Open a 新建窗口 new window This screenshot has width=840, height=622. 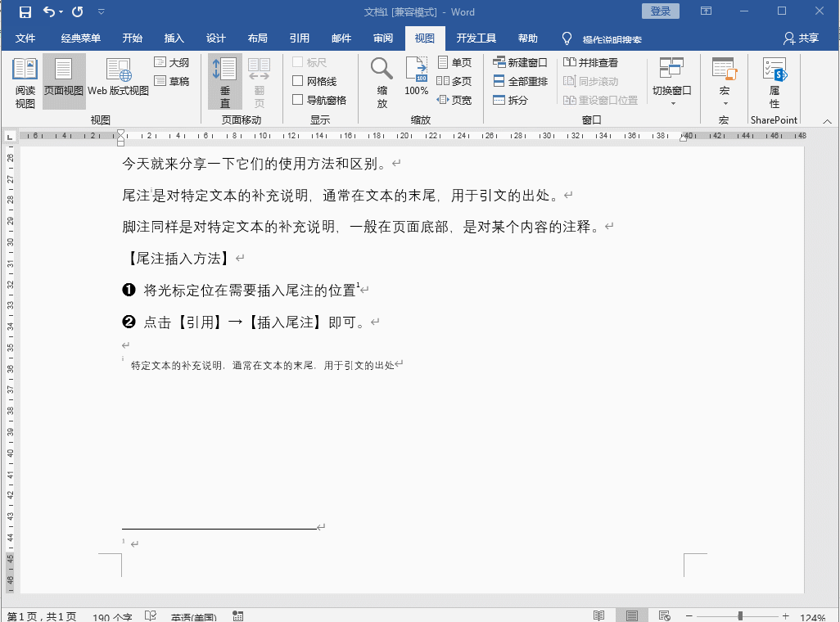pyautogui.click(x=520, y=63)
